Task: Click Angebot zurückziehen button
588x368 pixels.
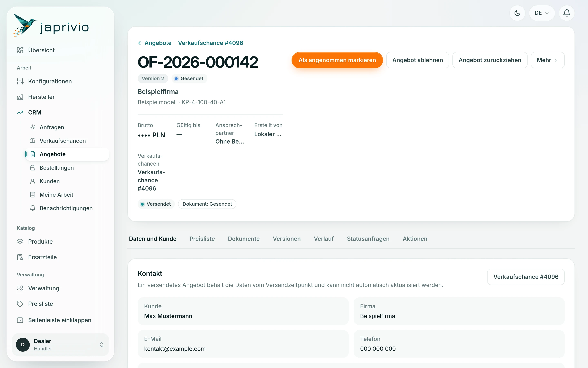Action: pos(490,60)
